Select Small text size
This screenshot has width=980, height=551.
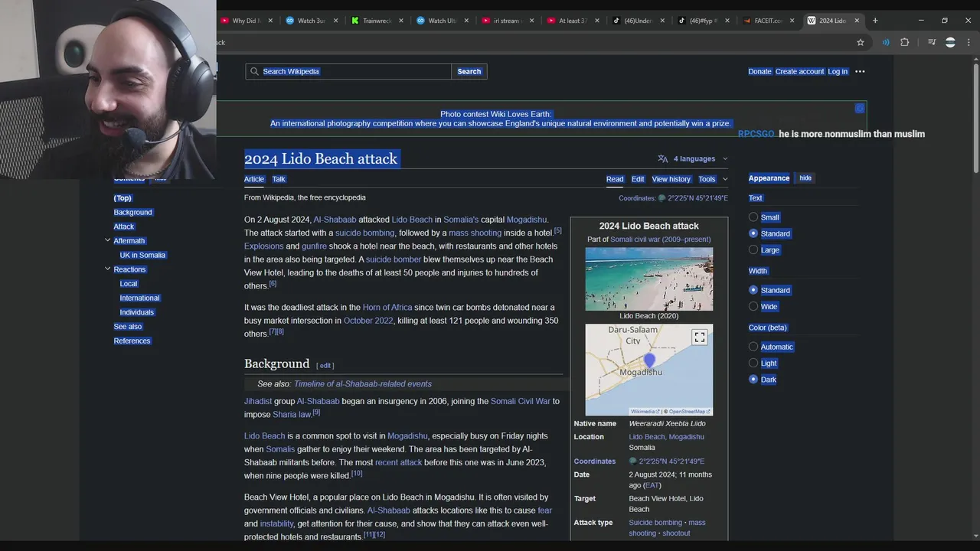pos(753,217)
